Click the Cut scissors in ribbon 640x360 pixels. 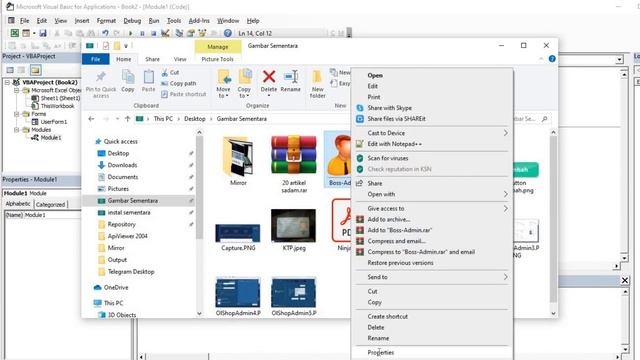pos(164,73)
